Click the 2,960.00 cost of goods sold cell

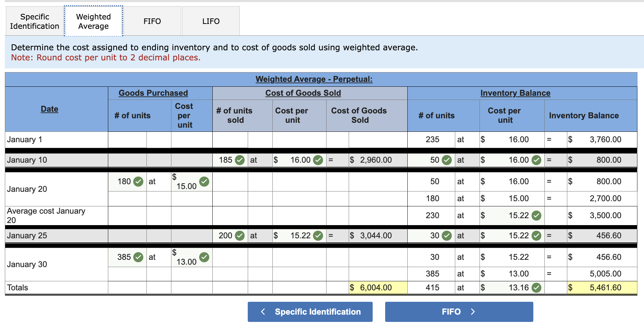[378, 160]
